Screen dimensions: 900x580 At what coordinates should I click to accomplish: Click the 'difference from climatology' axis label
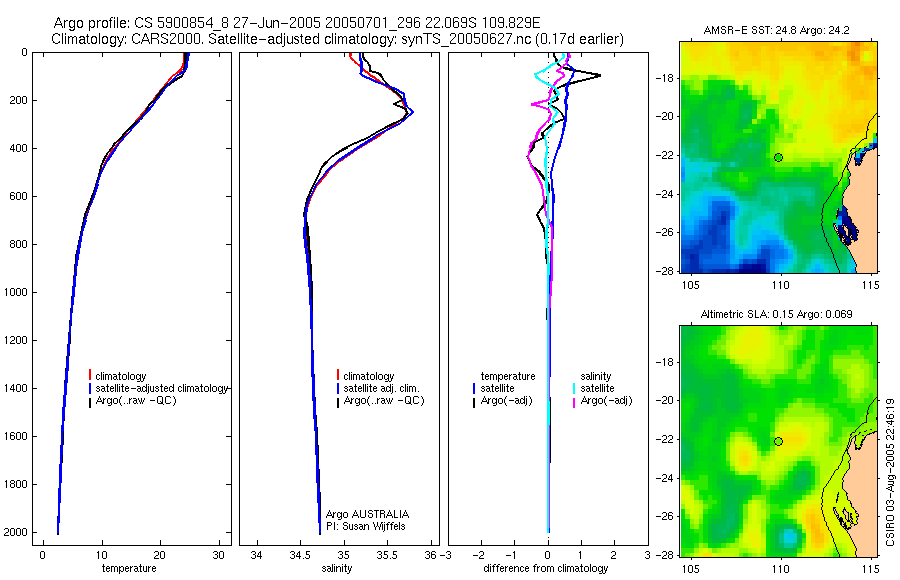pos(546,568)
